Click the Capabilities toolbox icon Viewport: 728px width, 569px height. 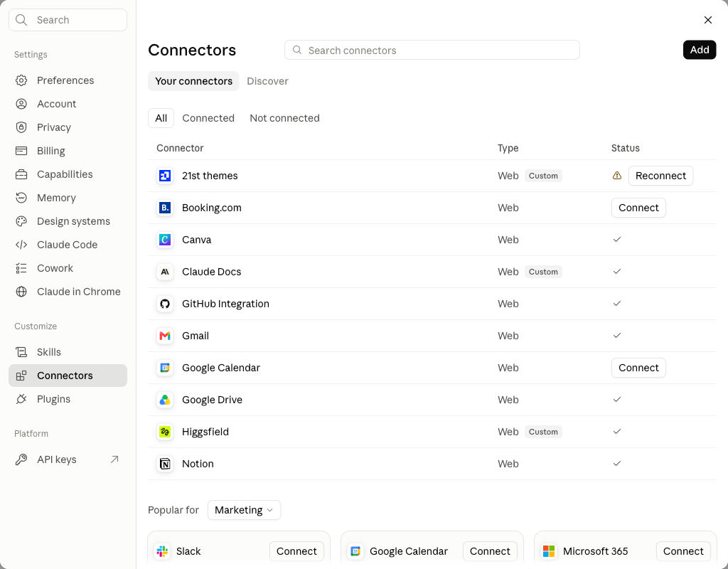coord(21,174)
